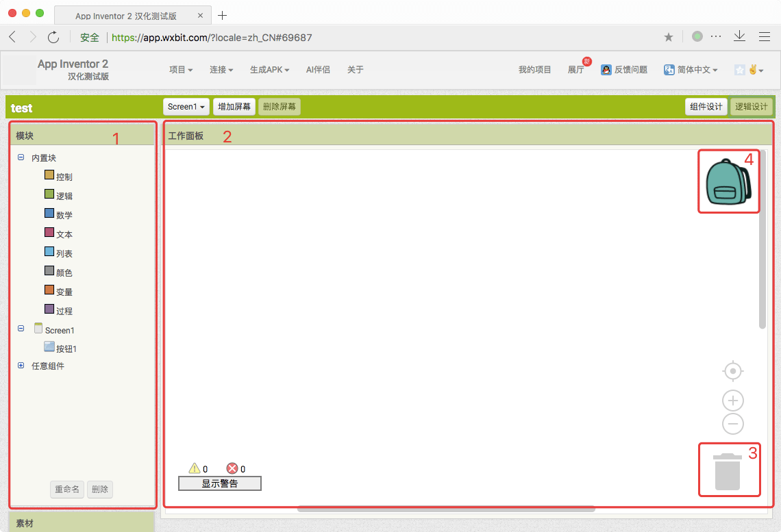781x532 pixels.
Task: Reload the page with refresh icon
Action: (x=53, y=37)
